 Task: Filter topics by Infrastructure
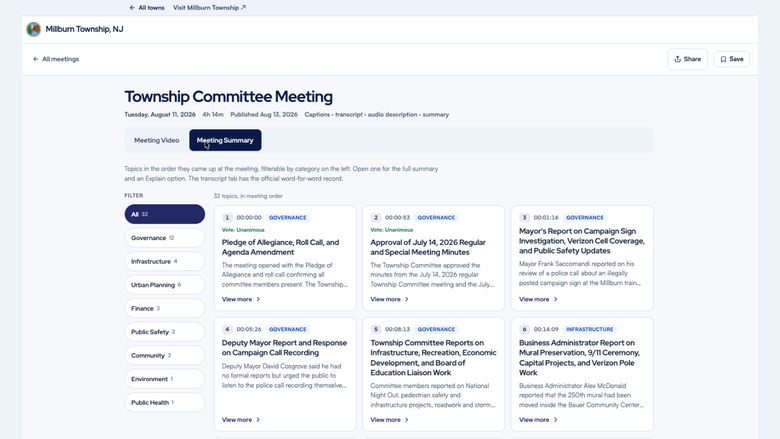165,261
